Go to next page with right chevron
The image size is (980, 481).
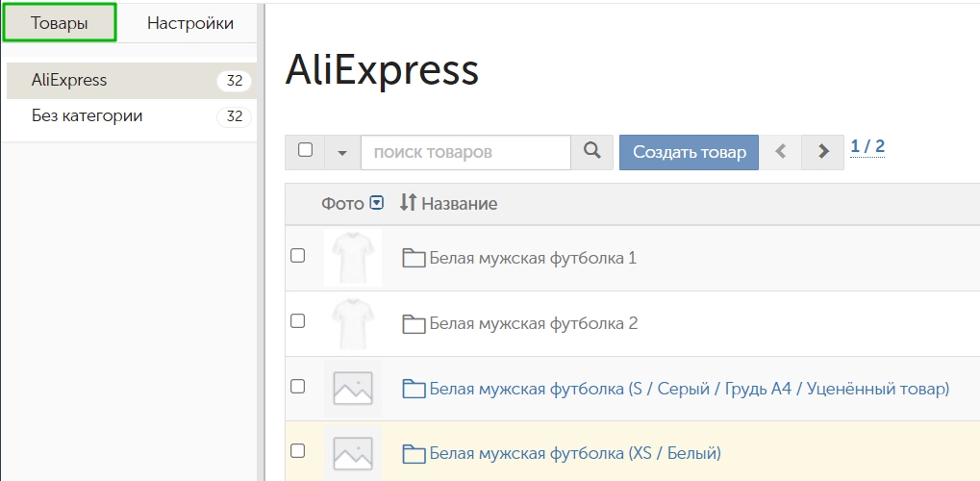click(823, 152)
